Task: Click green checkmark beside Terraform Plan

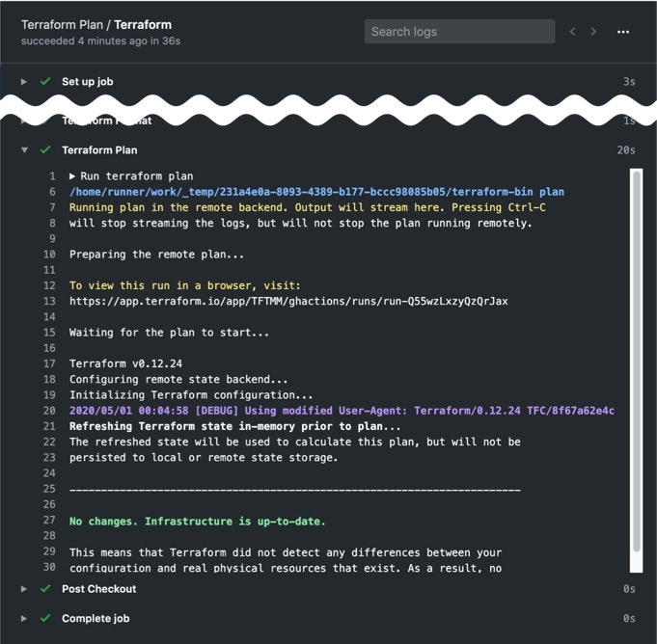Action: tap(44, 150)
